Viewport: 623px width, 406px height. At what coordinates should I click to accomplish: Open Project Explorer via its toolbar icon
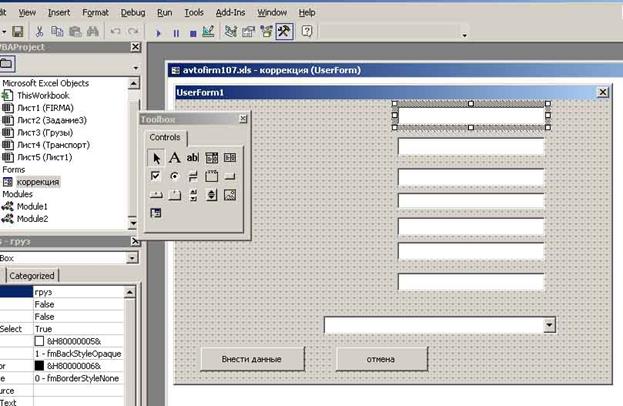click(231, 31)
